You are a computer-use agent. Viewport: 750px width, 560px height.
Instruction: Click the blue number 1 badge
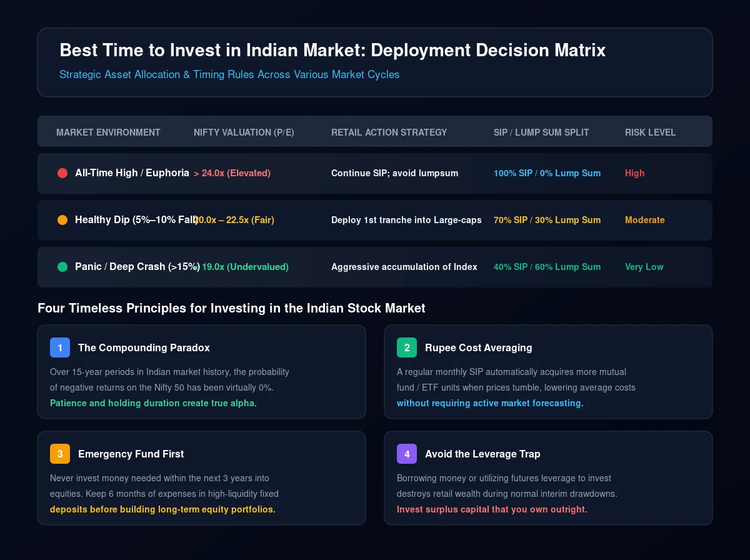[x=60, y=347]
